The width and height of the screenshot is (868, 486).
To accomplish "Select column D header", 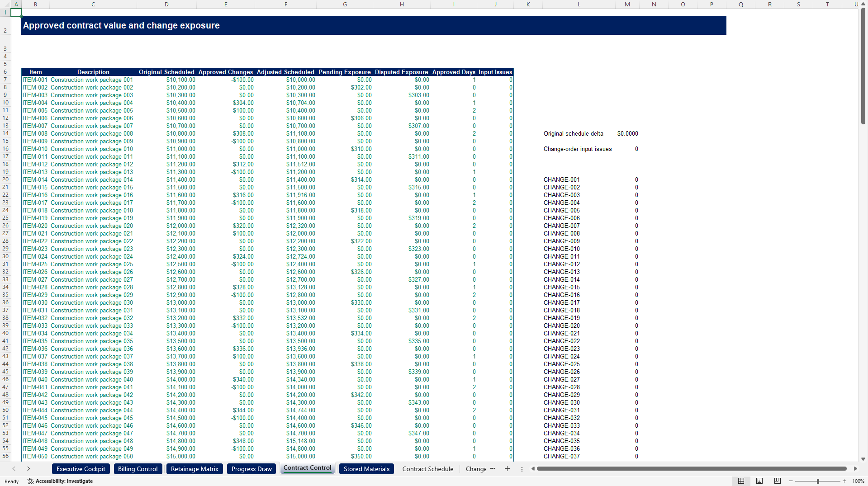I will click(166, 4).
